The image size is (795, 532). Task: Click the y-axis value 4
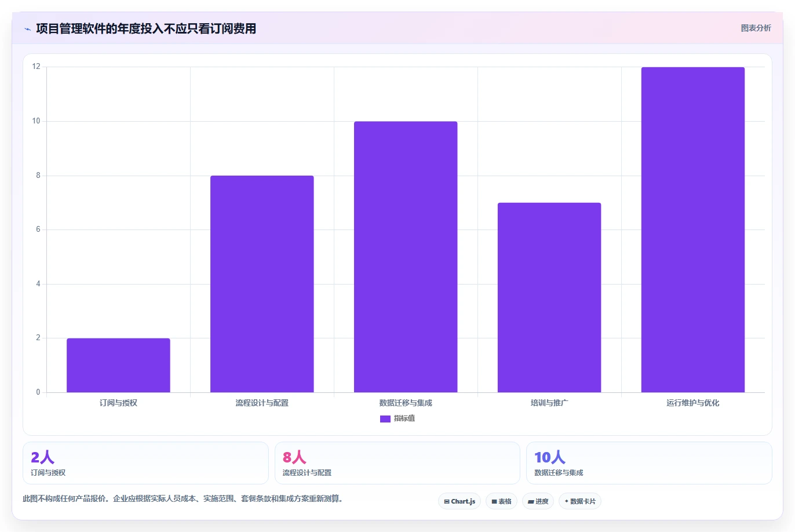38,284
